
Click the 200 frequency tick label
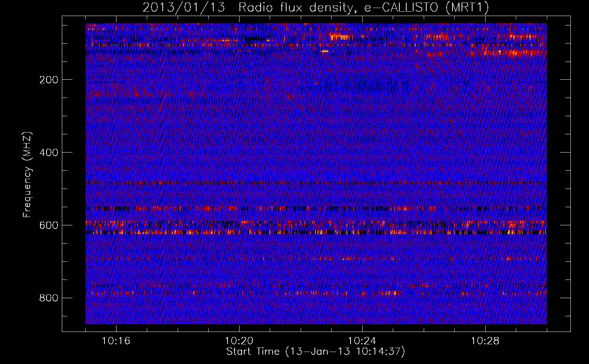click(49, 80)
